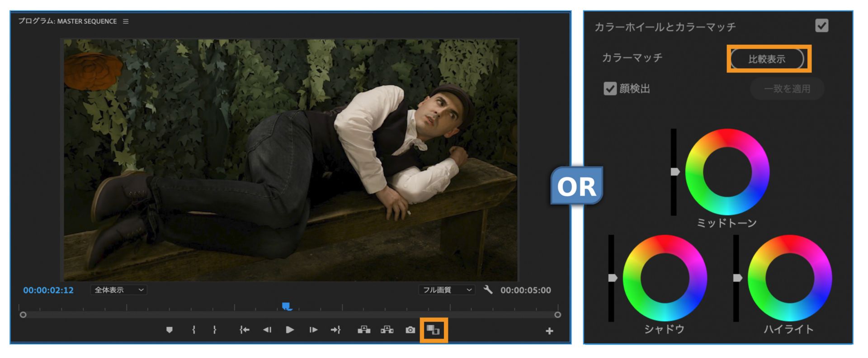Open the フル画質 playback resolution dropdown
This screenshot has width=868, height=358.
click(x=447, y=290)
